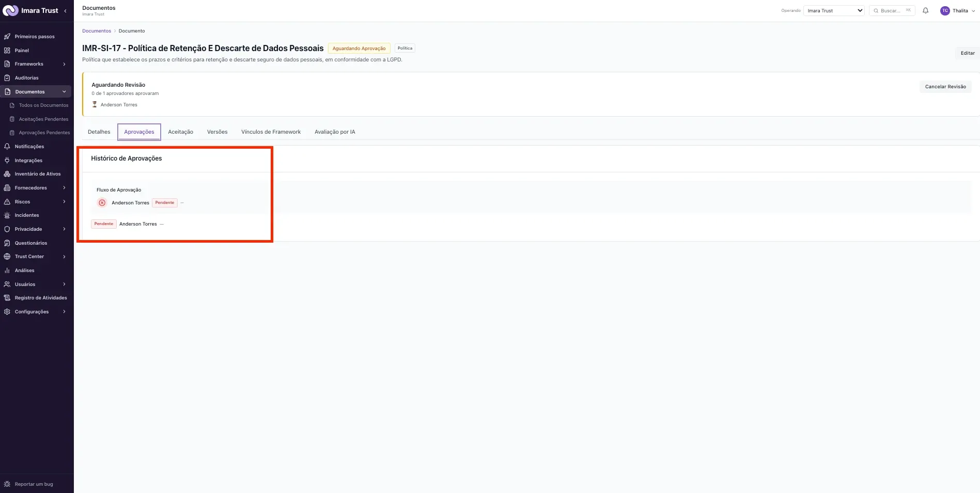Click the Auditorias clipboard icon
The image size is (980, 493).
(7, 78)
